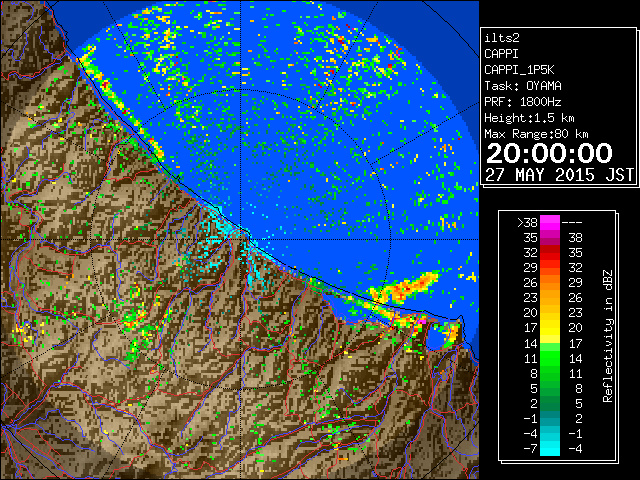Click the magenta echo pixel on the coast
The height and width of the screenshot is (480, 640).
coord(421,322)
